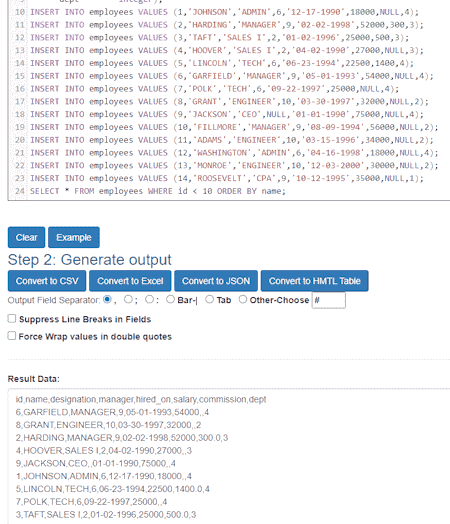Click Convert to Excel button
The height and width of the screenshot is (524, 450).
tap(130, 281)
